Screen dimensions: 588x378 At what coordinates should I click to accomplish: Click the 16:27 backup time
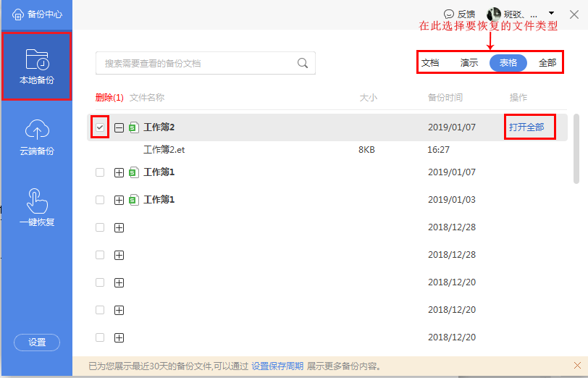pos(438,150)
